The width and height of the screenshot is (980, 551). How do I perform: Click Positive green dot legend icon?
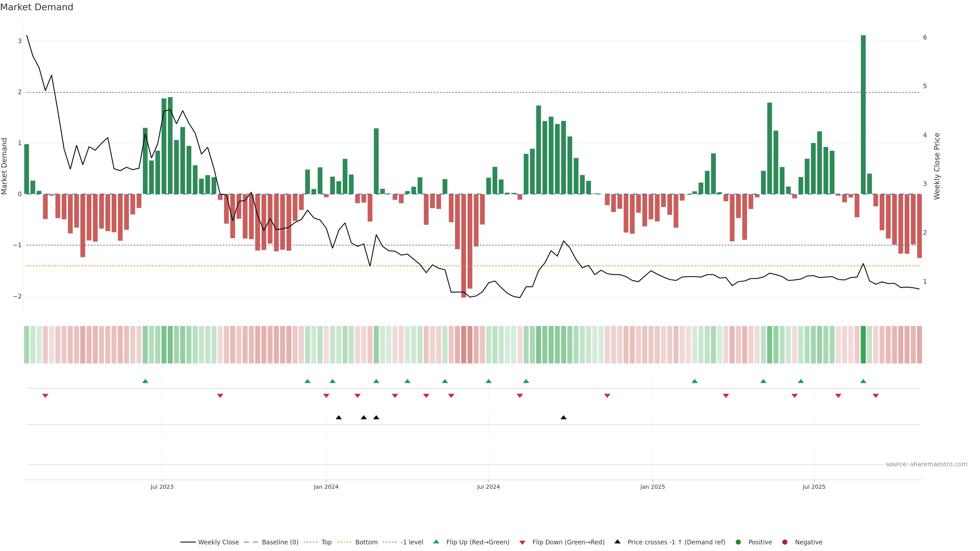(x=738, y=542)
